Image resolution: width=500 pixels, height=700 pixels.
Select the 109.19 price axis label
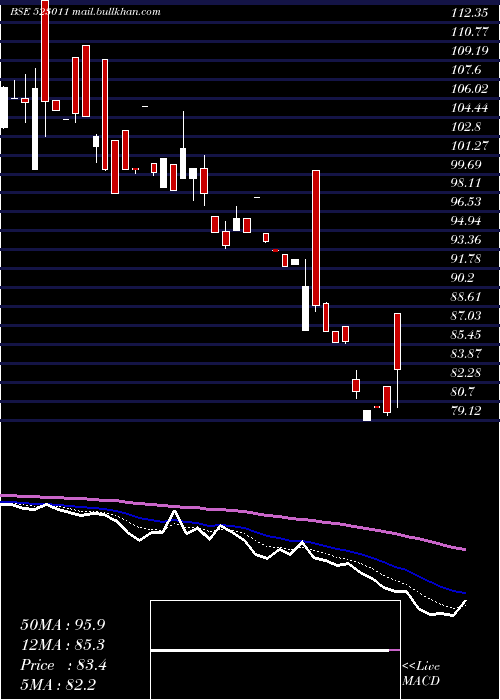(469, 51)
